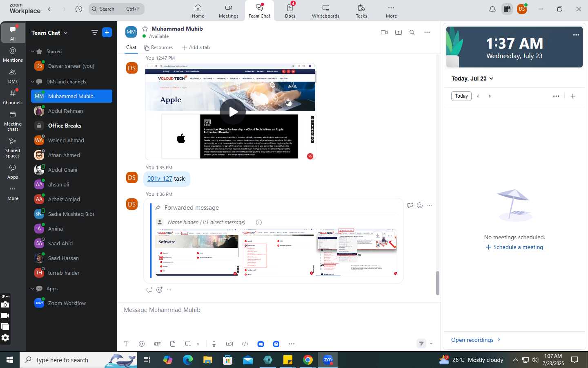Record an audio message with microphone icon
This screenshot has height=368, width=588.
pyautogui.click(x=214, y=344)
